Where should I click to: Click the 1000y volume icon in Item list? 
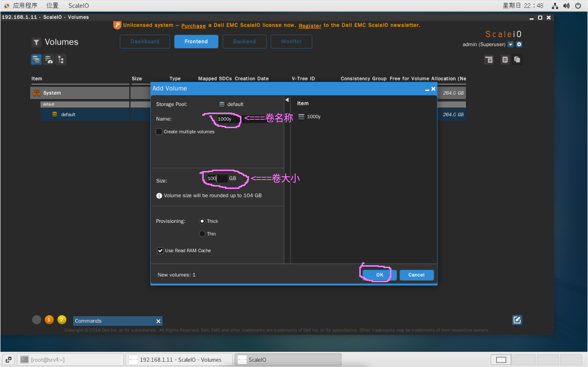[301, 116]
